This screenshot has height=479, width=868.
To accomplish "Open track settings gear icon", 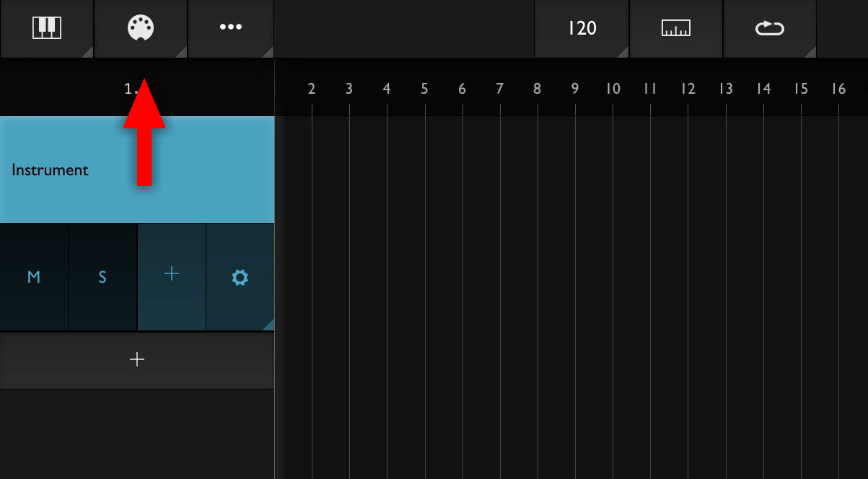I will (240, 277).
